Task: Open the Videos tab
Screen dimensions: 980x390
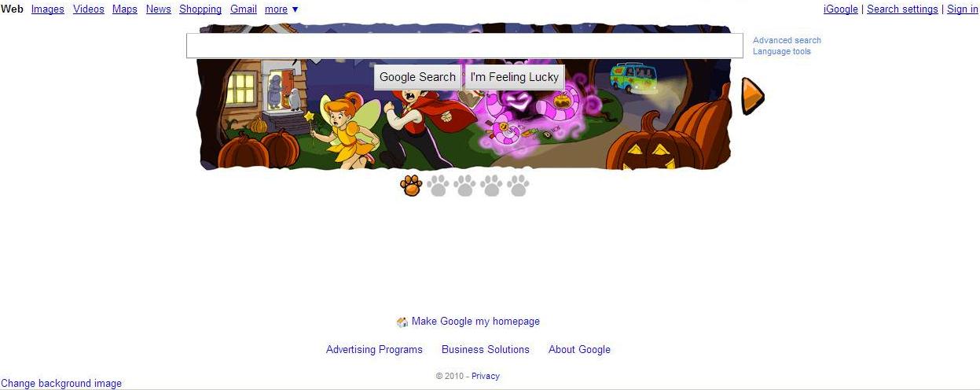Action: [x=89, y=9]
